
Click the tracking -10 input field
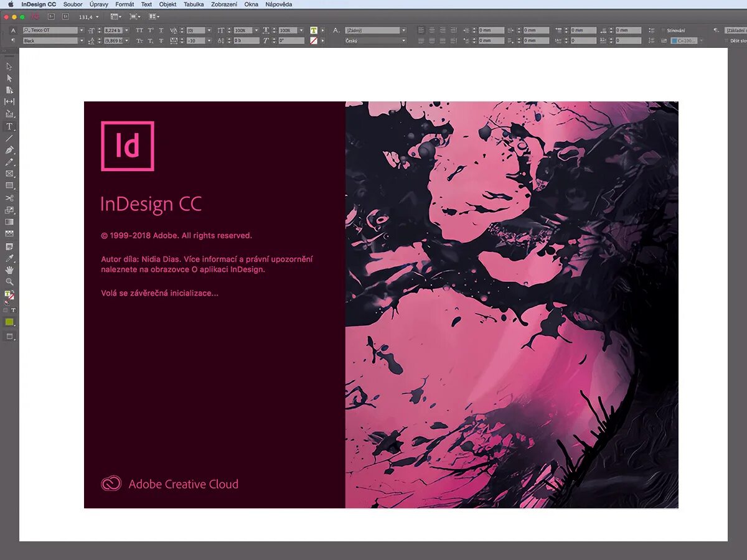(195, 40)
